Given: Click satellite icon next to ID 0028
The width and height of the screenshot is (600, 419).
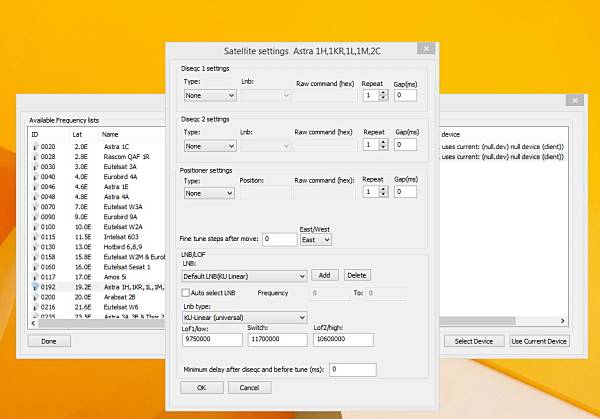Looking at the screenshot, I should 35,157.
